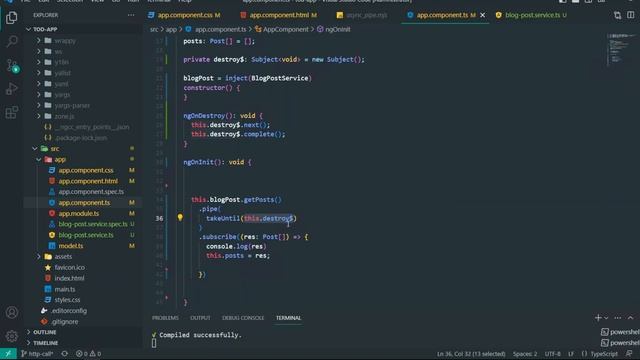Click the Explorer more actions ellipsis

pos(131,15)
